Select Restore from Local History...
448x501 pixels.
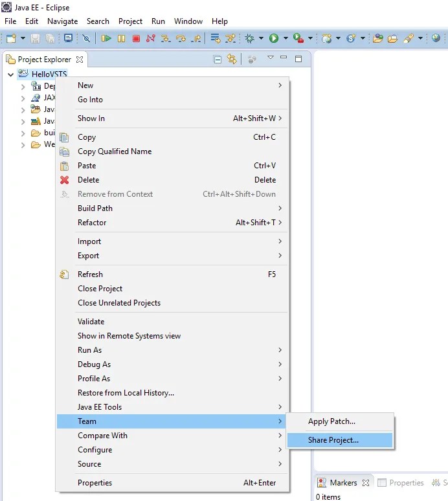(173, 393)
